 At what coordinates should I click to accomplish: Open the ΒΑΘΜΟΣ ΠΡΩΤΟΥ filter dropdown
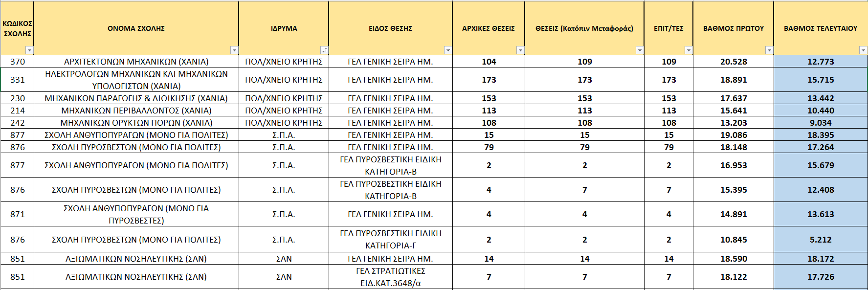coord(769,50)
